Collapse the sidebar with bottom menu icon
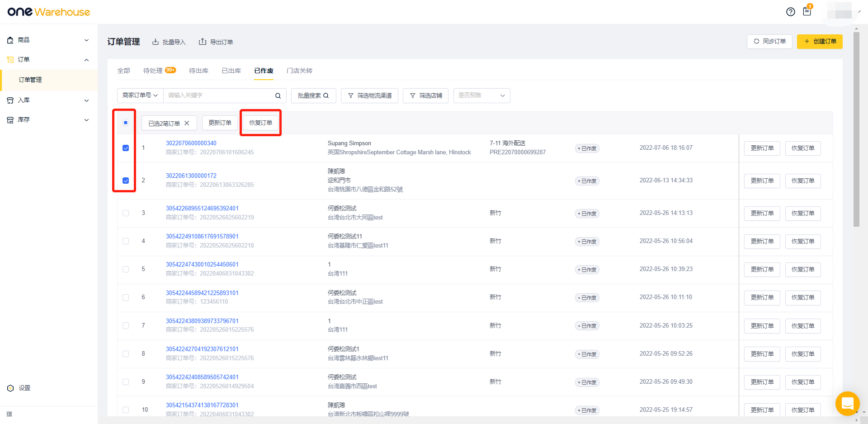Screen dimensions: 868x424 (x=9, y=414)
